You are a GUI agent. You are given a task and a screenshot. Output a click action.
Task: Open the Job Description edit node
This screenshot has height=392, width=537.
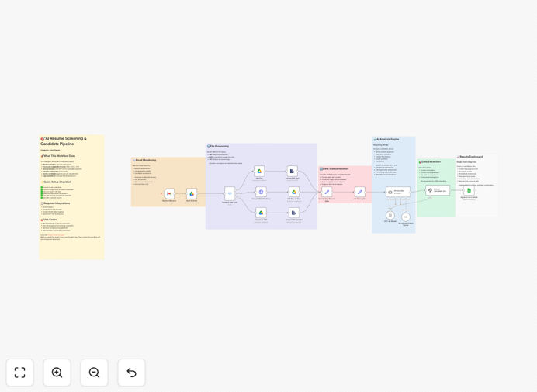[359, 192]
